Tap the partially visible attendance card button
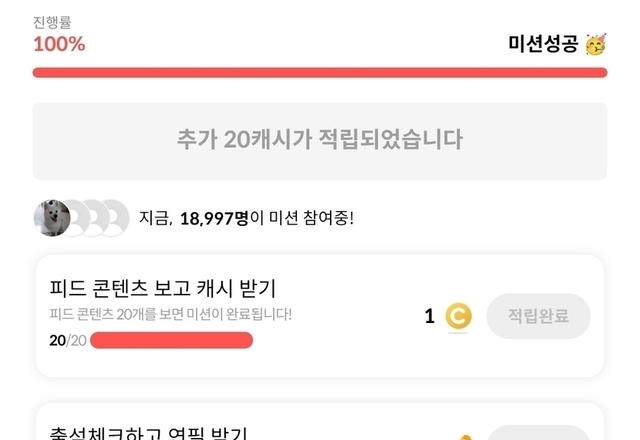 [538, 434]
